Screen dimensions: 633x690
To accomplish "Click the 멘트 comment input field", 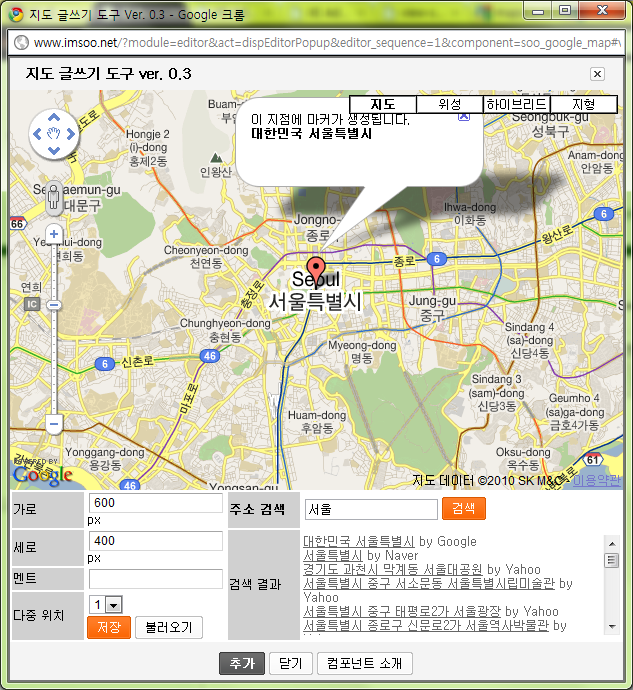I will pos(156,579).
